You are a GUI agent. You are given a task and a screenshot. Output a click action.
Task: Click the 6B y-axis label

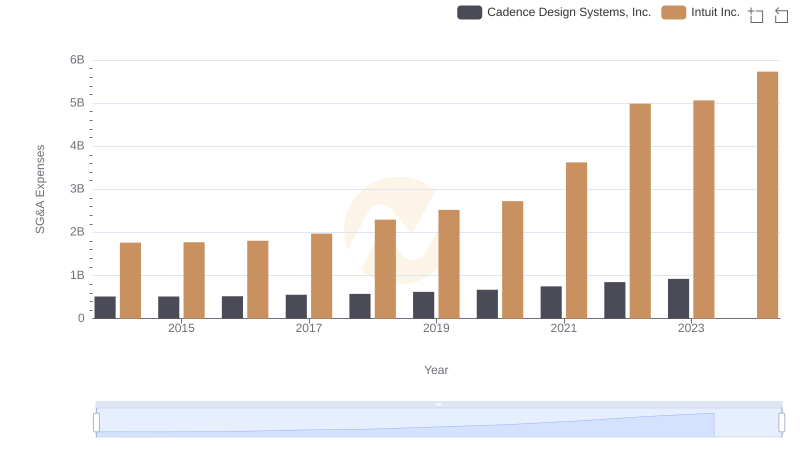click(77, 60)
